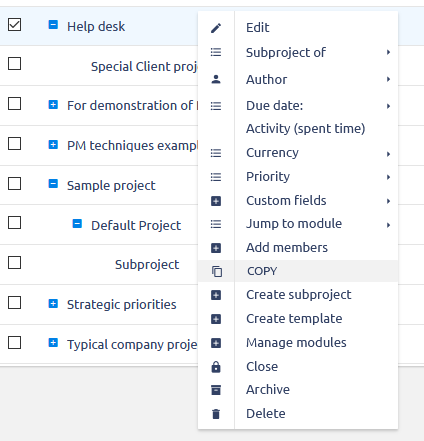Image resolution: width=424 pixels, height=441 pixels.
Task: Click the plus icon next to Add members
Action: tap(216, 248)
